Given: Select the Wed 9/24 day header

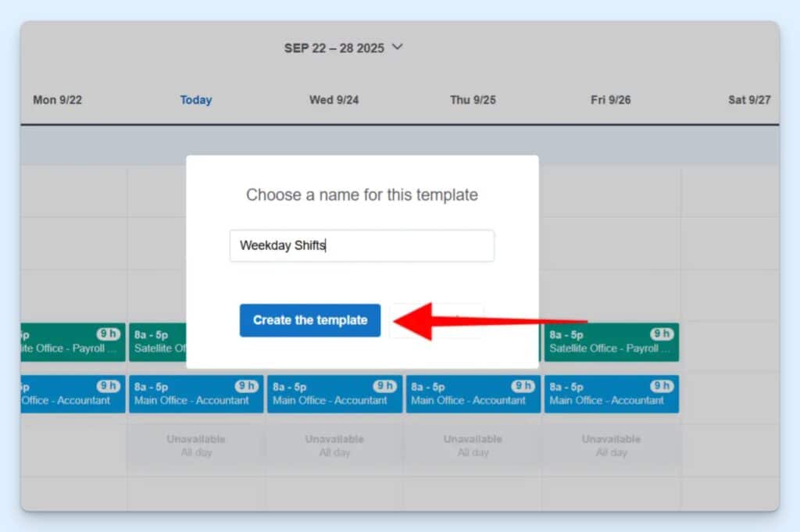Looking at the screenshot, I should [x=334, y=100].
